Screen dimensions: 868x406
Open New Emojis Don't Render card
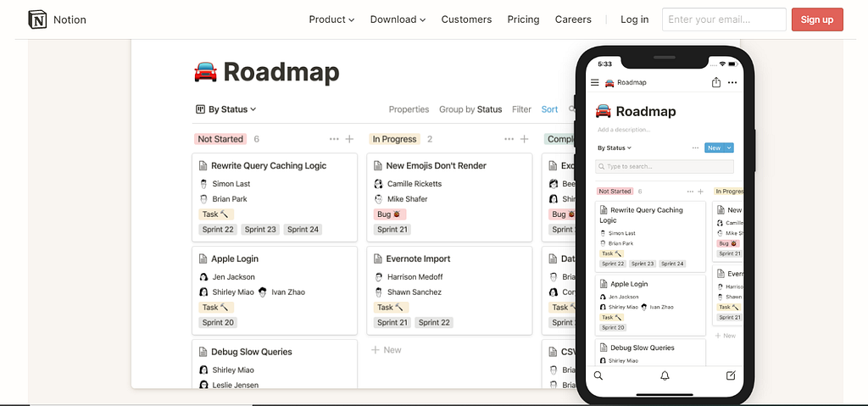tap(449, 197)
